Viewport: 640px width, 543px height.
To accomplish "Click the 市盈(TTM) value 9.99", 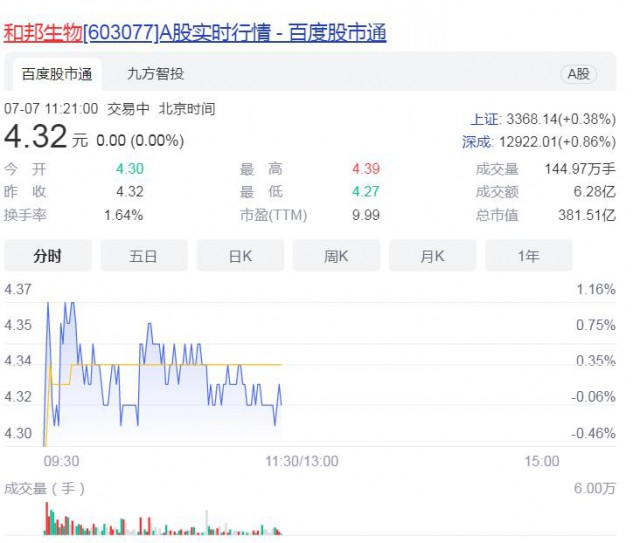I will [x=366, y=215].
